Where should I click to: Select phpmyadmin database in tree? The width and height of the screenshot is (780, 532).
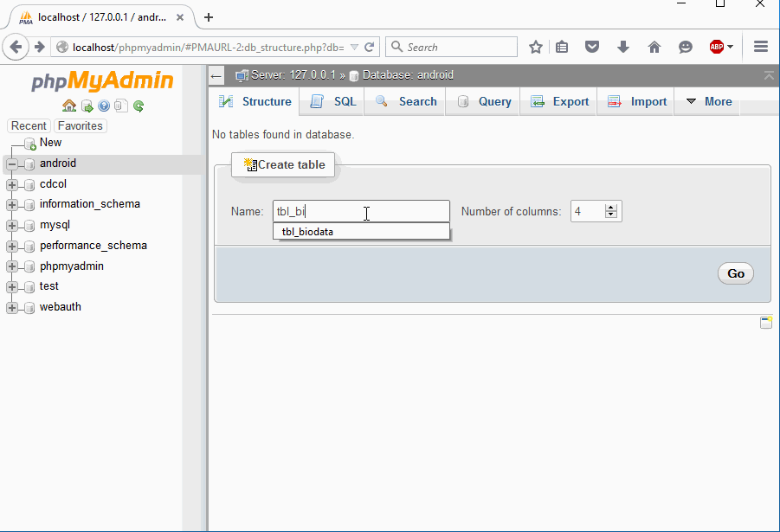(72, 266)
